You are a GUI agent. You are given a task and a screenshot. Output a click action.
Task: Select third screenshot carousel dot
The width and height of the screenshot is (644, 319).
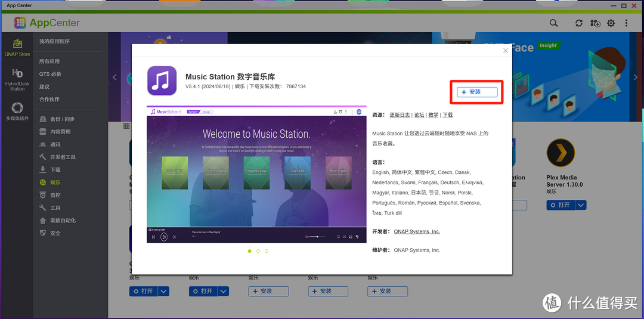point(267,251)
